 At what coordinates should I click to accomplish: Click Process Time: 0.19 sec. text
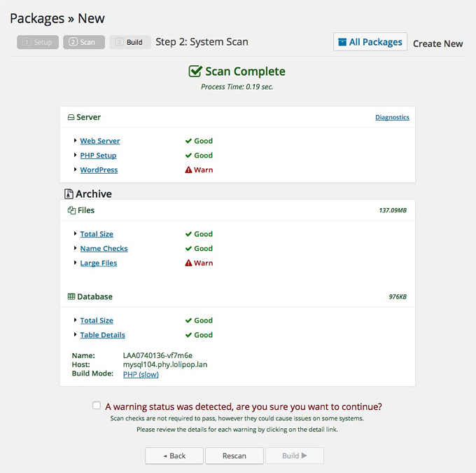tap(237, 87)
